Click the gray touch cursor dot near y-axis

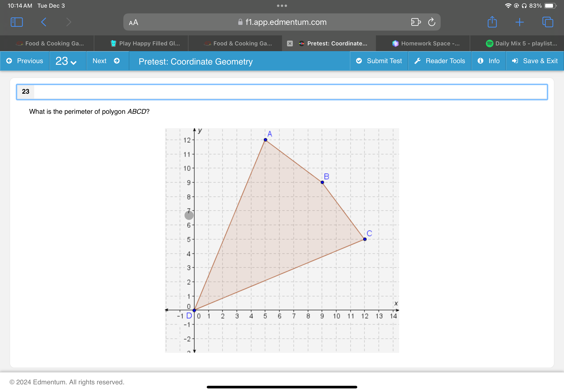pos(189,215)
